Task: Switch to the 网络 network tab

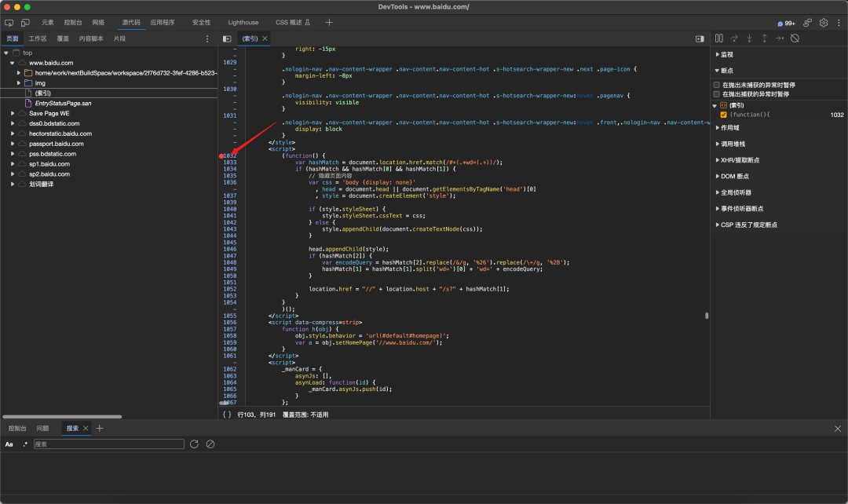Action: [x=98, y=23]
